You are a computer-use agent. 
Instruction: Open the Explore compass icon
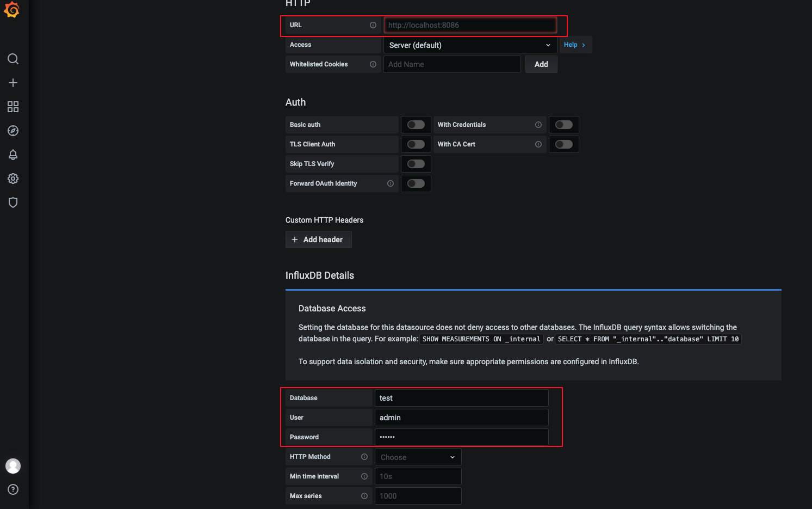[13, 131]
